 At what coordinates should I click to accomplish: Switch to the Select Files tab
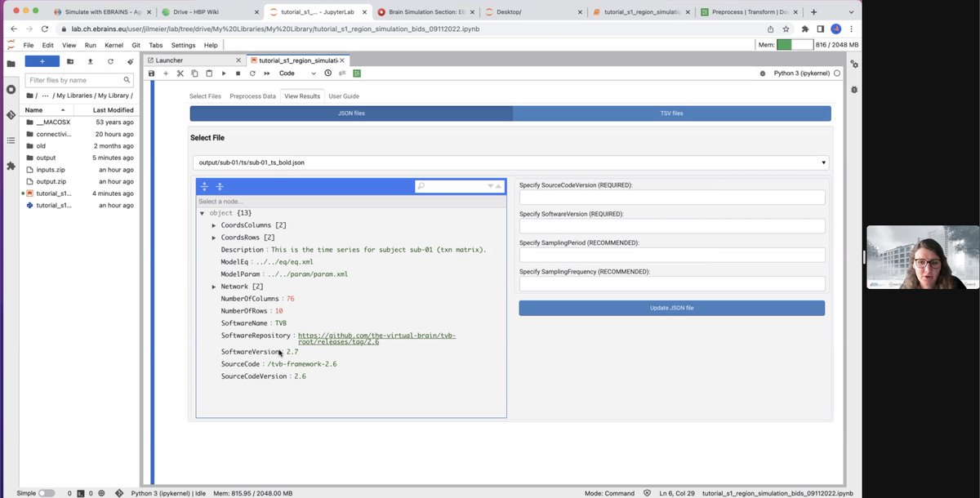tap(205, 96)
